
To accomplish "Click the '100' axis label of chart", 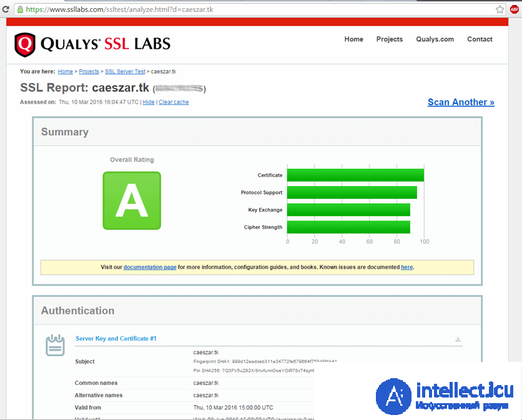I will tap(425, 242).
